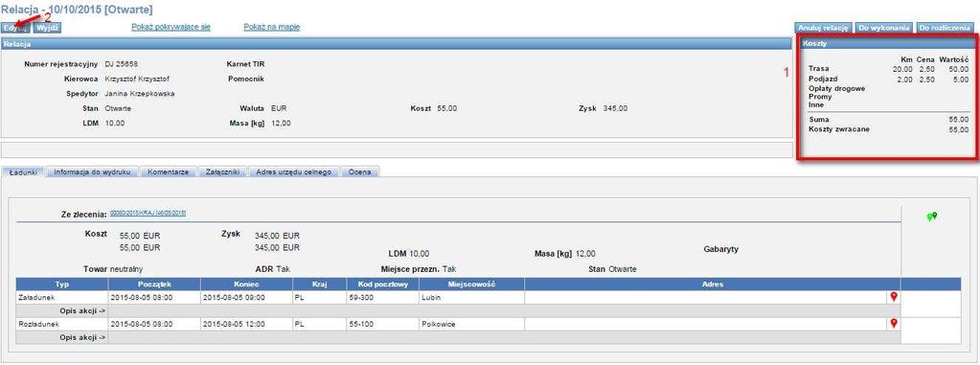Click spedytor name Janina Krzepkowska
This screenshot has width=980, height=365.
coord(140,94)
